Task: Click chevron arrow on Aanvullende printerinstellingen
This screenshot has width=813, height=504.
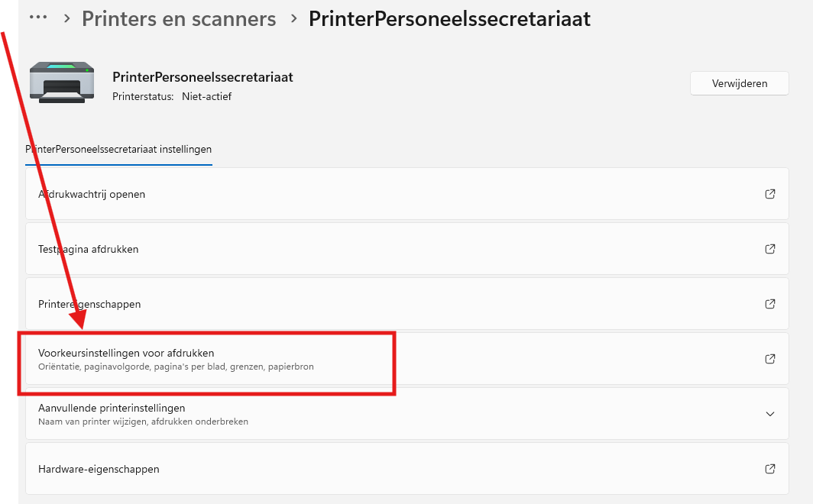Action: [770, 414]
